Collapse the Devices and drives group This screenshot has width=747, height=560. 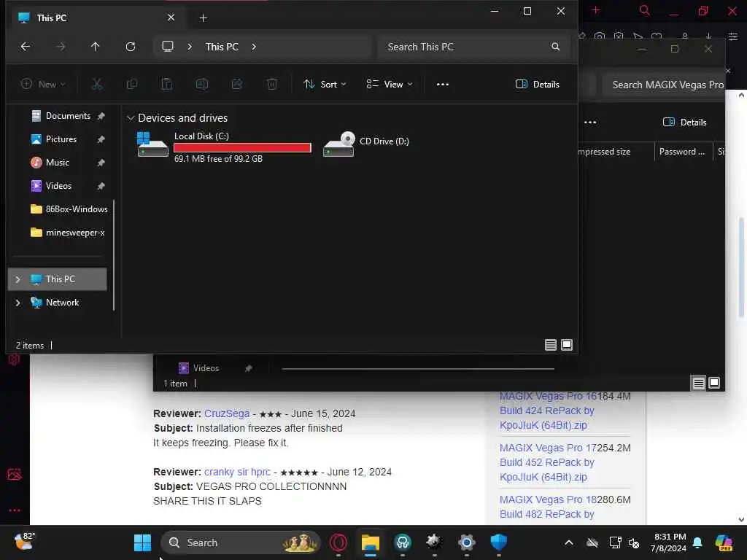130,118
